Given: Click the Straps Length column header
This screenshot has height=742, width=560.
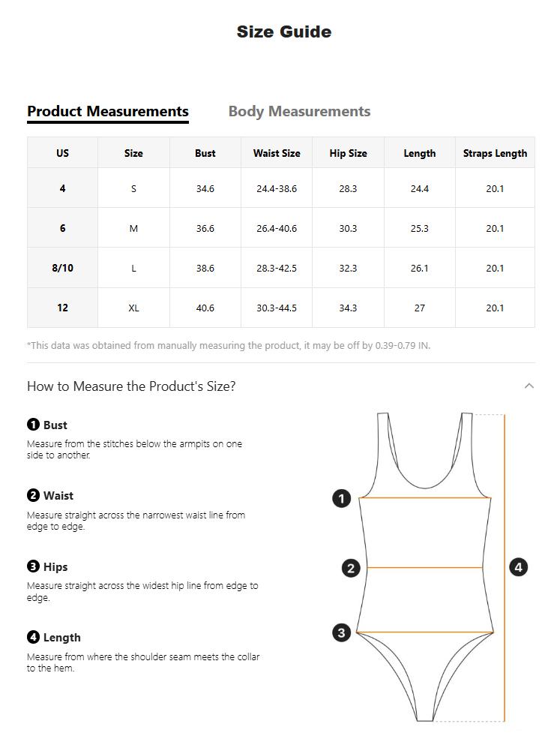Looking at the screenshot, I should click(x=495, y=153).
